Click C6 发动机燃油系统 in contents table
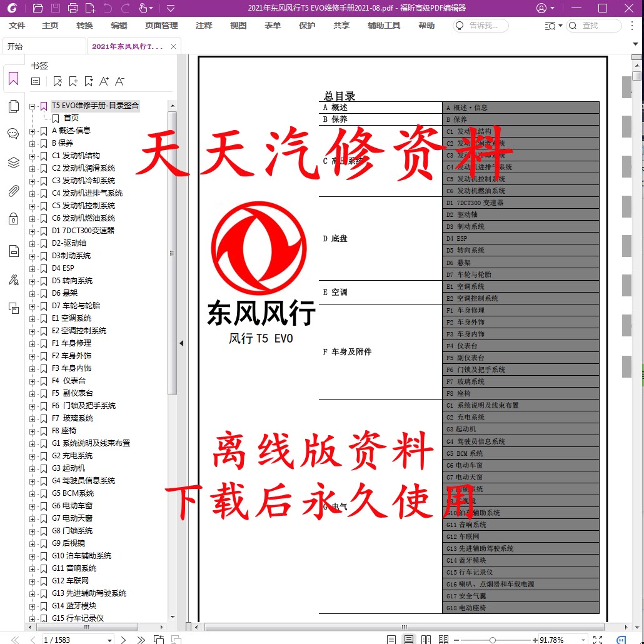 tap(520, 191)
